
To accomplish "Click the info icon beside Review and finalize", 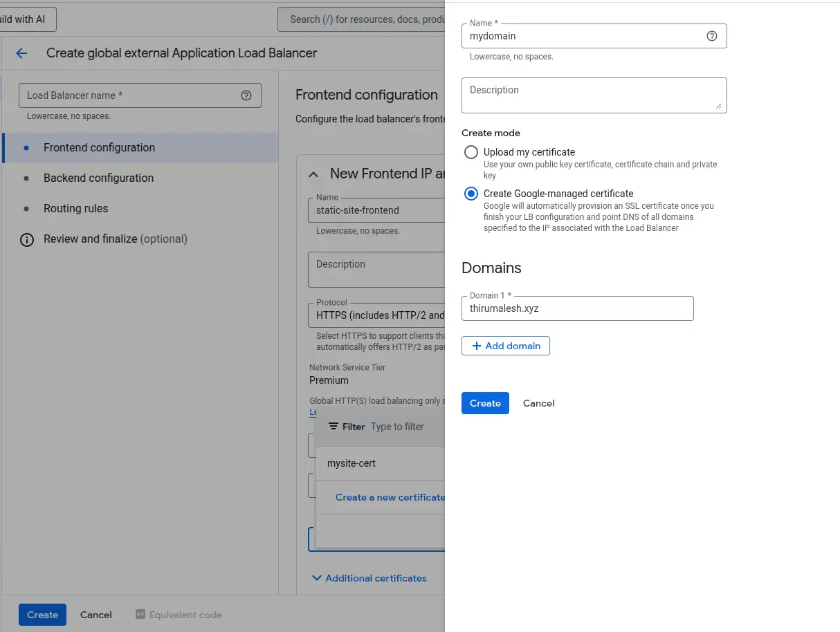I will click(26, 239).
